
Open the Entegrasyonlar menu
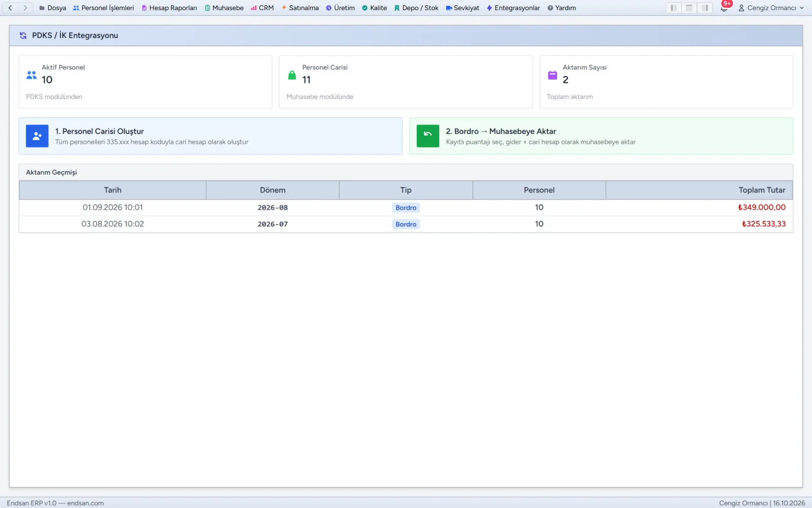(513, 8)
